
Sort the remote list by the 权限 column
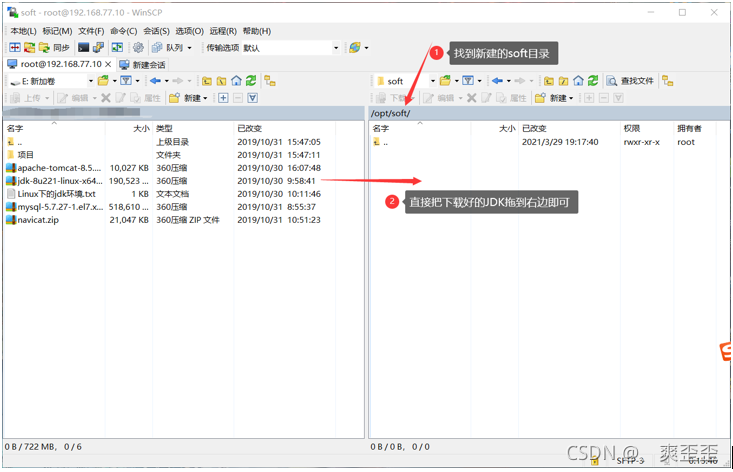click(647, 128)
